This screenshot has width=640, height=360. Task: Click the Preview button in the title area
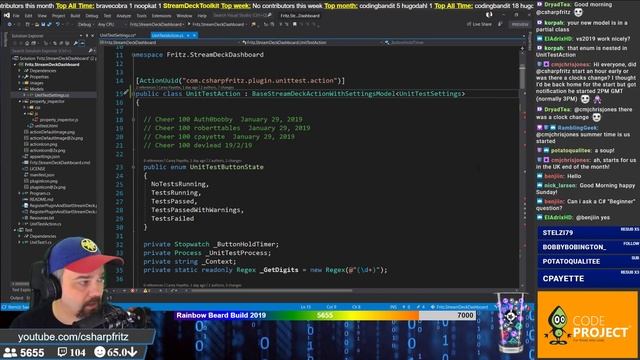(520, 24)
